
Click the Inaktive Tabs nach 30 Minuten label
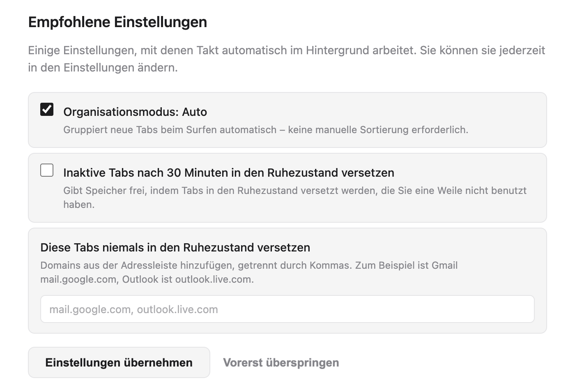[x=229, y=173]
